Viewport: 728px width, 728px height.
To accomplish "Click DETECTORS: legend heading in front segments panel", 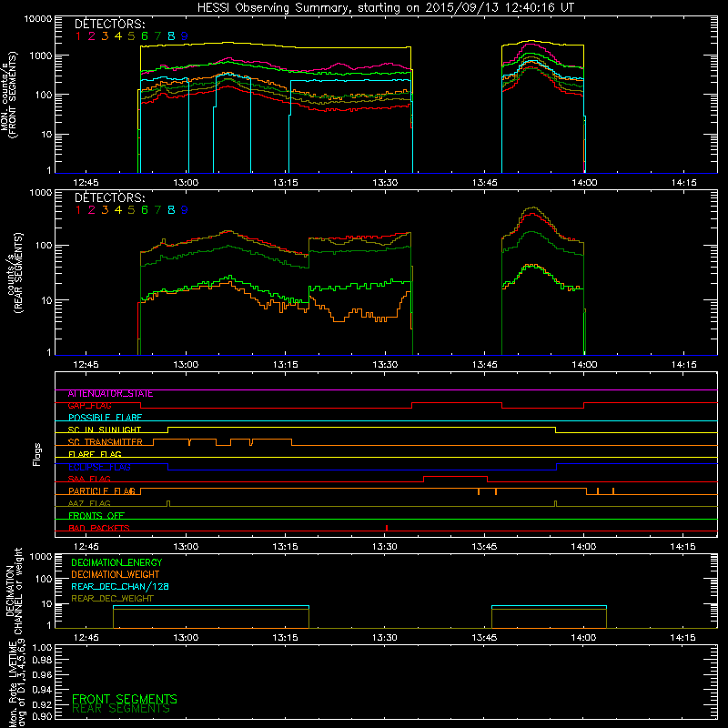I will pos(109,25).
